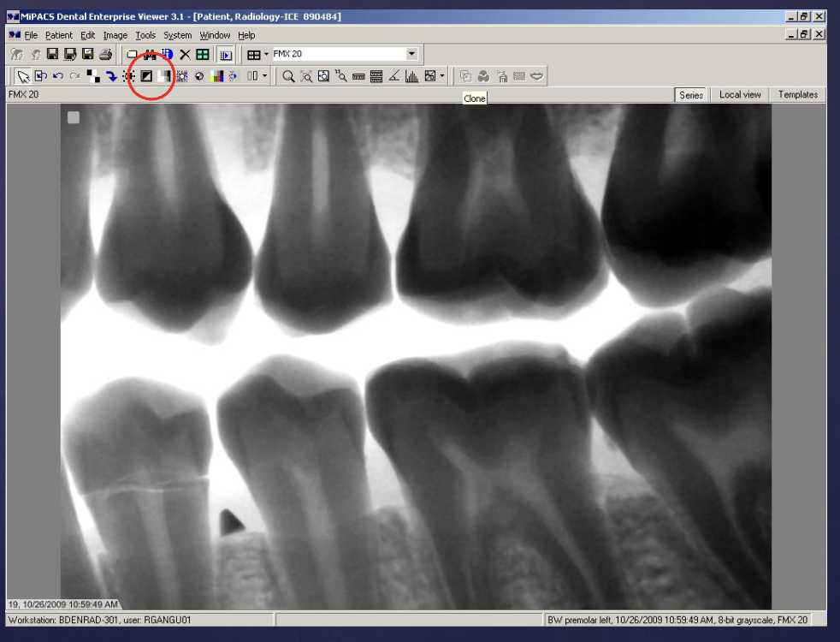
Task: Click the Templates button
Action: tap(797, 95)
